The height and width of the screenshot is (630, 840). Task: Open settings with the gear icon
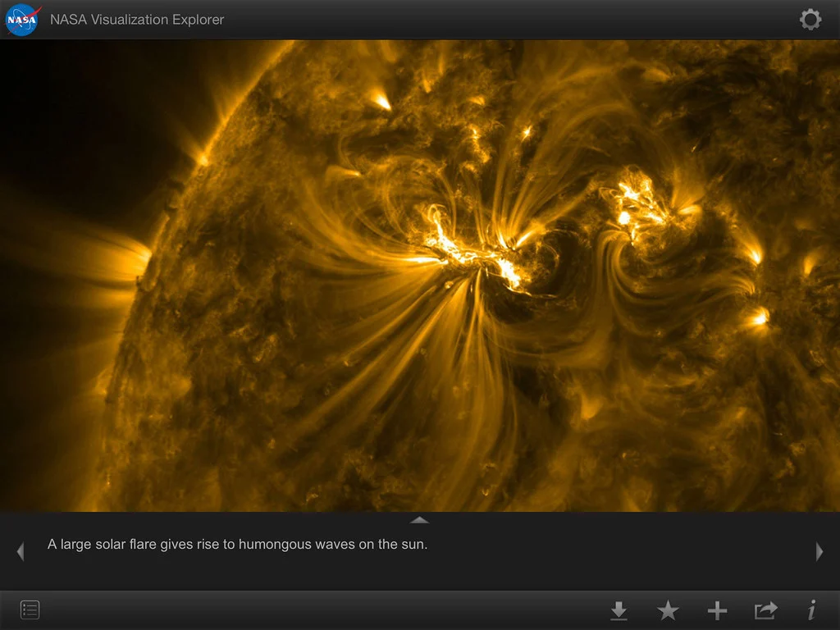[810, 20]
